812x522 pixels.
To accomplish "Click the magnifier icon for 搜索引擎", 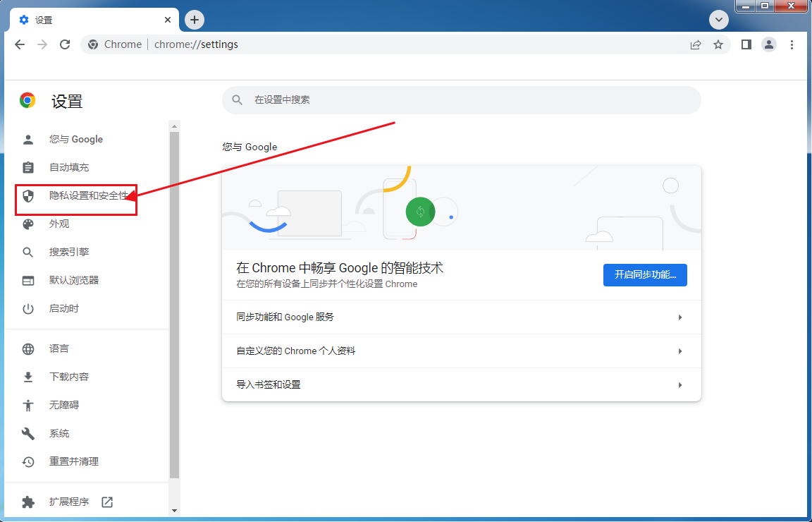I will (28, 252).
